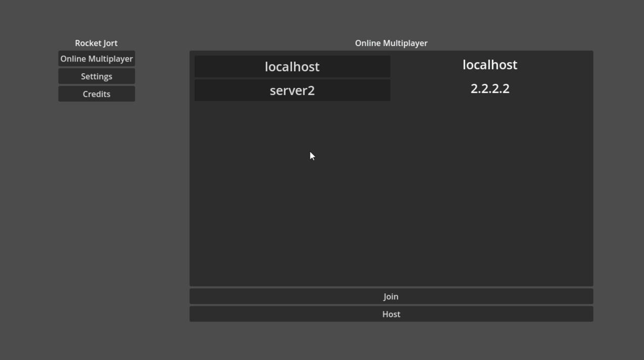
Task: Click the localhost server name in details
Action: click(x=490, y=65)
